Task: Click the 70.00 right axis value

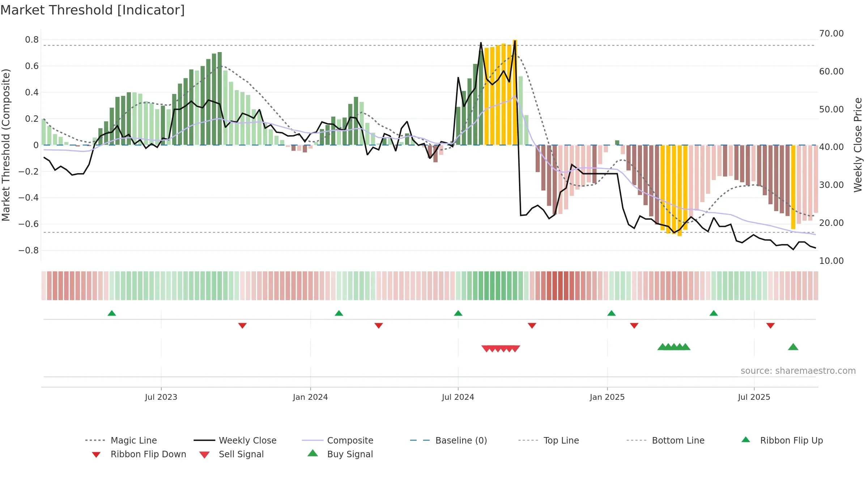Action: [831, 34]
